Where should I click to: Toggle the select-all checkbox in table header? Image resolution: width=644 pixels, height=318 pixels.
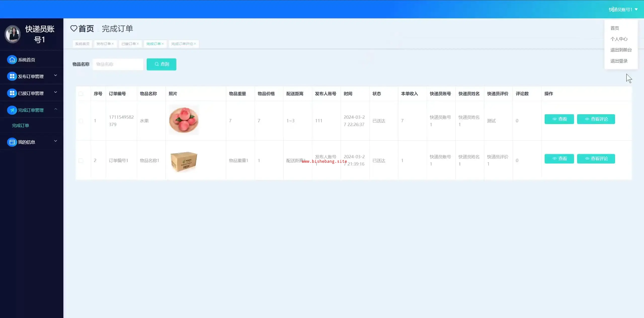81,94
